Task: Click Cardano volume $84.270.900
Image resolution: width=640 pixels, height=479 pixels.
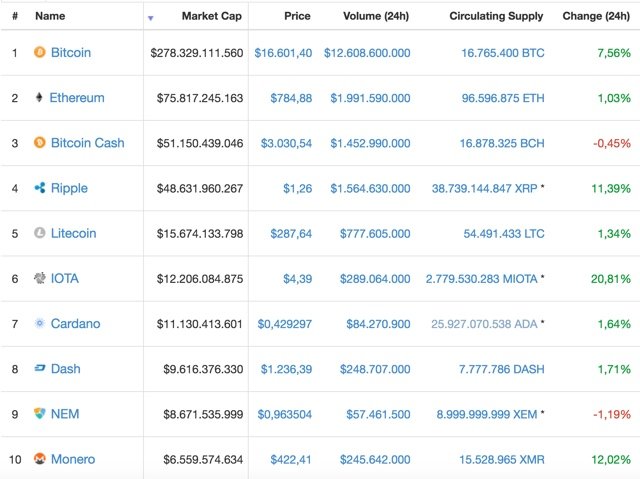Action: click(378, 324)
